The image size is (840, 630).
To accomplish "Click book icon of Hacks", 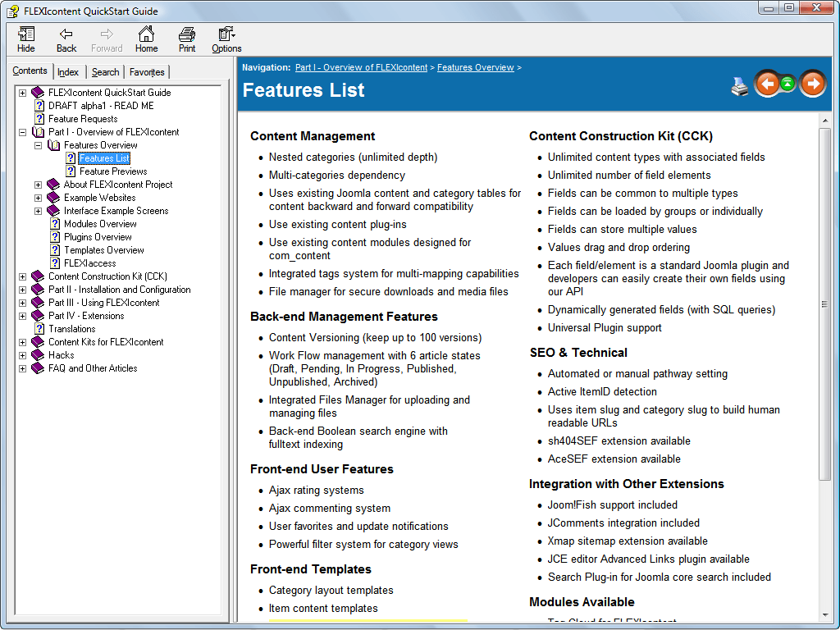I will [38, 355].
